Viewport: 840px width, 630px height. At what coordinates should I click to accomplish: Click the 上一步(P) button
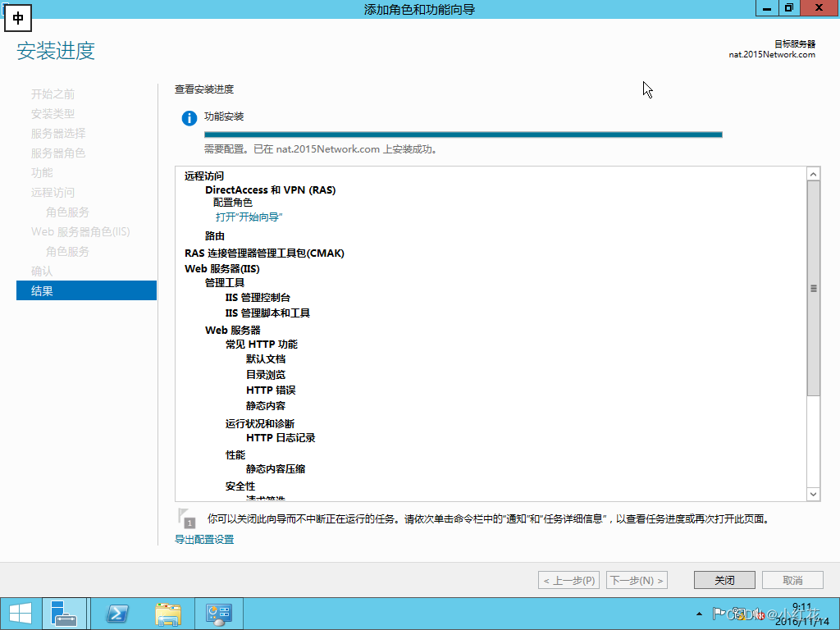(x=568, y=580)
